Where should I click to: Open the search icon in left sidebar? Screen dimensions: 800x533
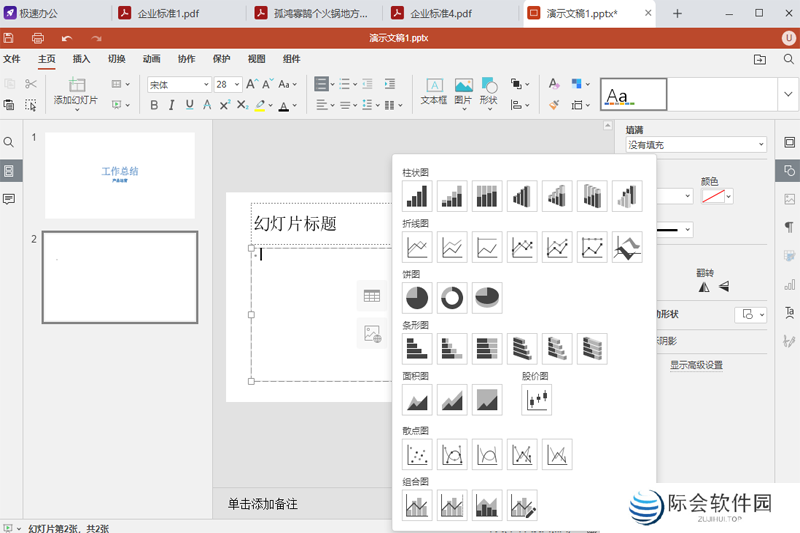click(x=9, y=143)
